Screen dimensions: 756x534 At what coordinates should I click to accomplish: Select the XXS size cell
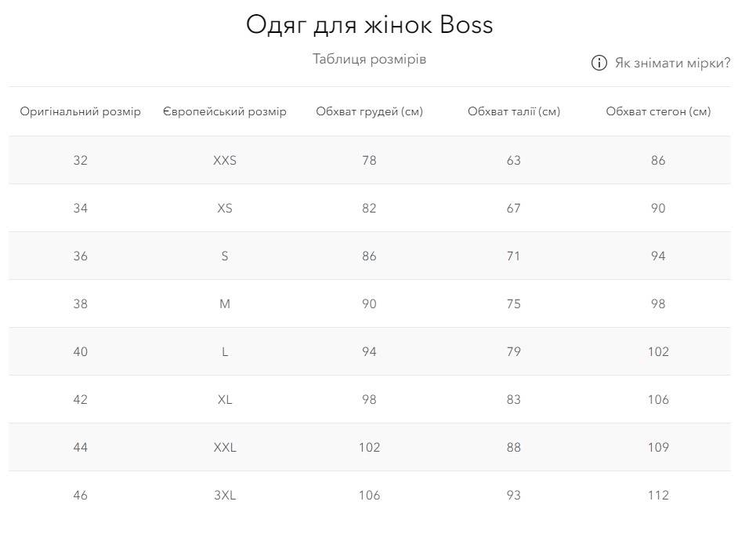(x=225, y=160)
